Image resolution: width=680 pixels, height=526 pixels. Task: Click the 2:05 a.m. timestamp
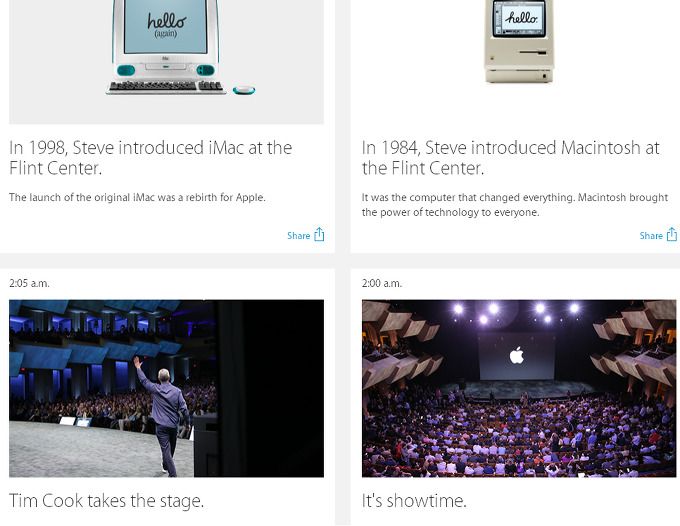point(29,283)
